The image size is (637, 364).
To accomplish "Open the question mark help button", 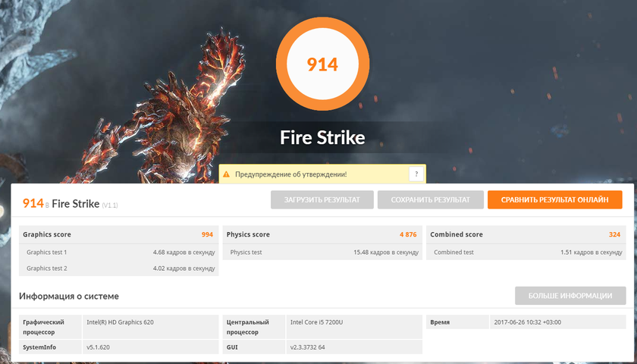I will point(416,174).
